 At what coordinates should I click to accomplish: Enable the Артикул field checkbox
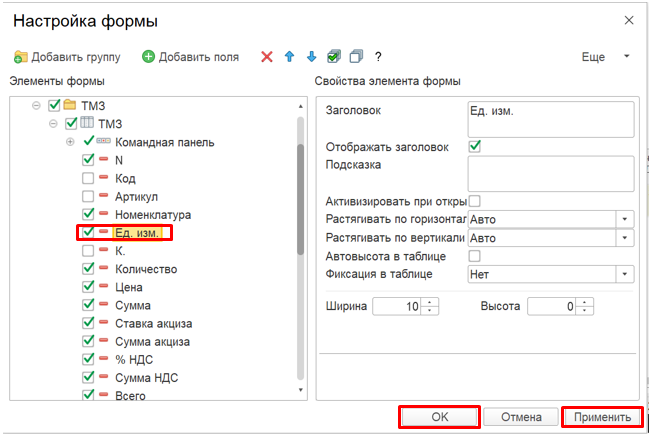tap(88, 196)
